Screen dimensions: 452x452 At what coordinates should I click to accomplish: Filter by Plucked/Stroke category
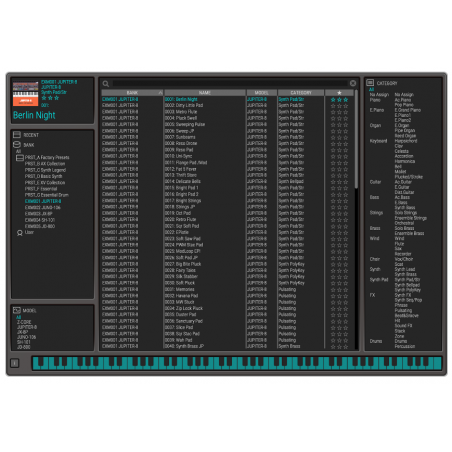[x=409, y=177]
